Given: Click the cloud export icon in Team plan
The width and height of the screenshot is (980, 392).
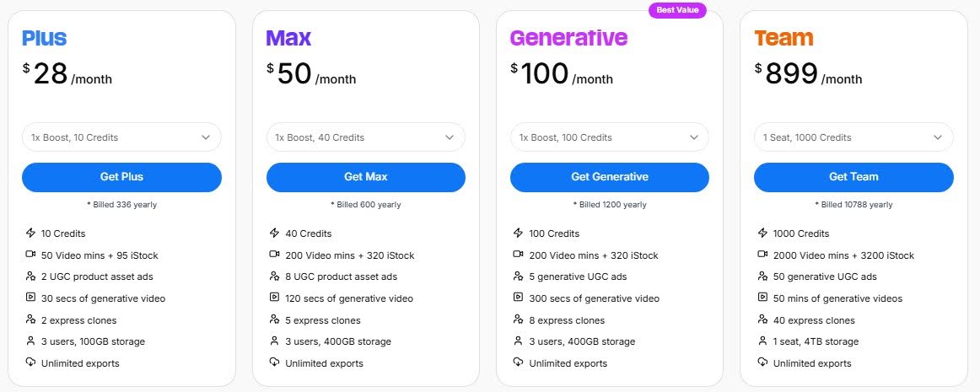Looking at the screenshot, I should pyautogui.click(x=762, y=363).
